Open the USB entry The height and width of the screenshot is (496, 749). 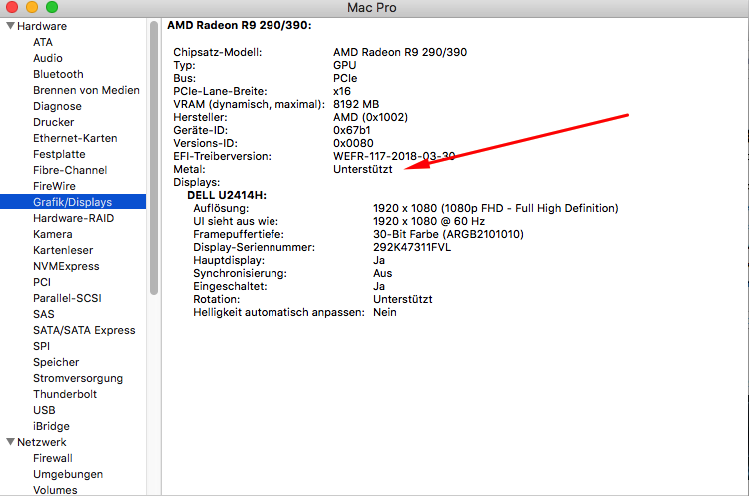coord(44,410)
